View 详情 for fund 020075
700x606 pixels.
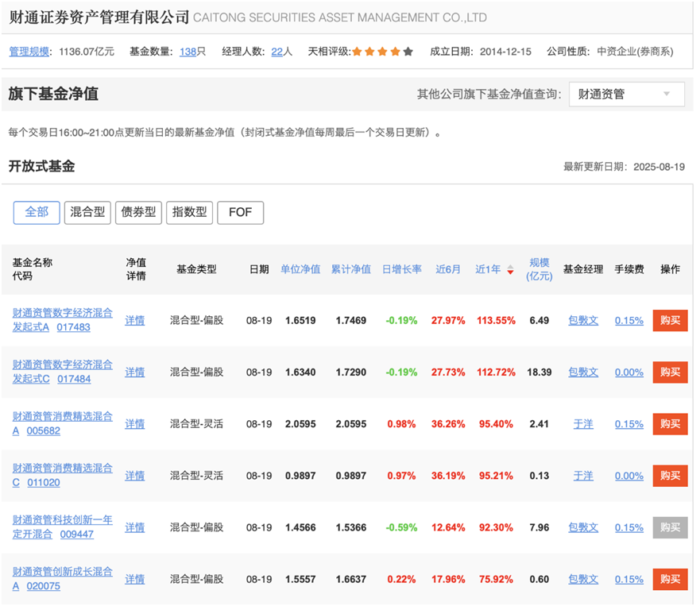[x=134, y=580]
